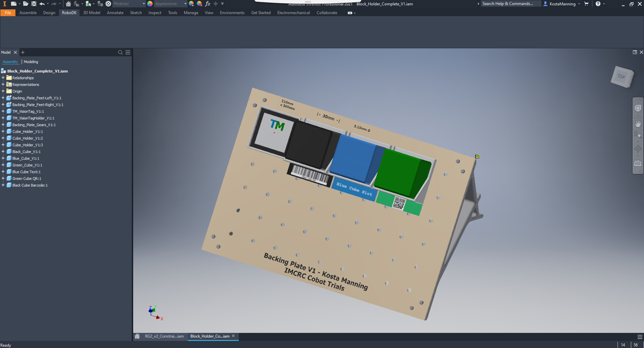This screenshot has height=348, width=644.
Task: Expand the Origin folder node
Action: tap(3, 91)
